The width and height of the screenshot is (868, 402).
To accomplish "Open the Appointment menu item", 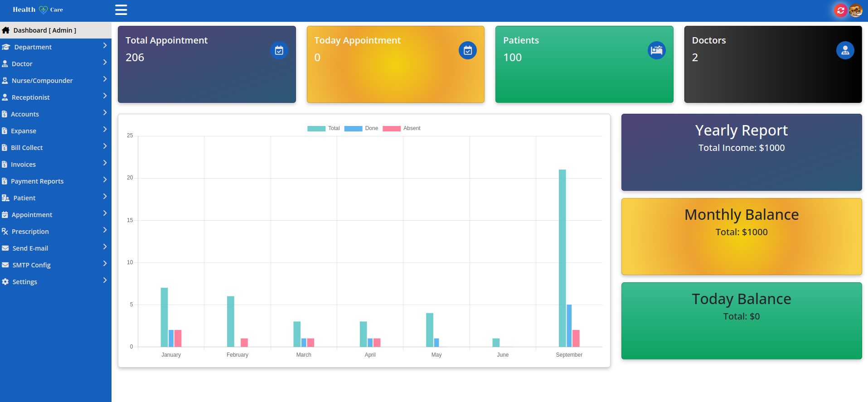I will (x=56, y=215).
